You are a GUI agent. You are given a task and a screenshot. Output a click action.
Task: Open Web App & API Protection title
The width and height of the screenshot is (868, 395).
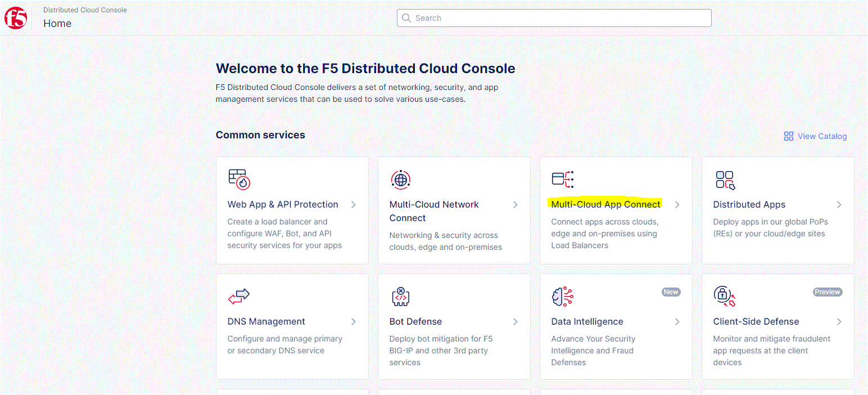pos(283,205)
